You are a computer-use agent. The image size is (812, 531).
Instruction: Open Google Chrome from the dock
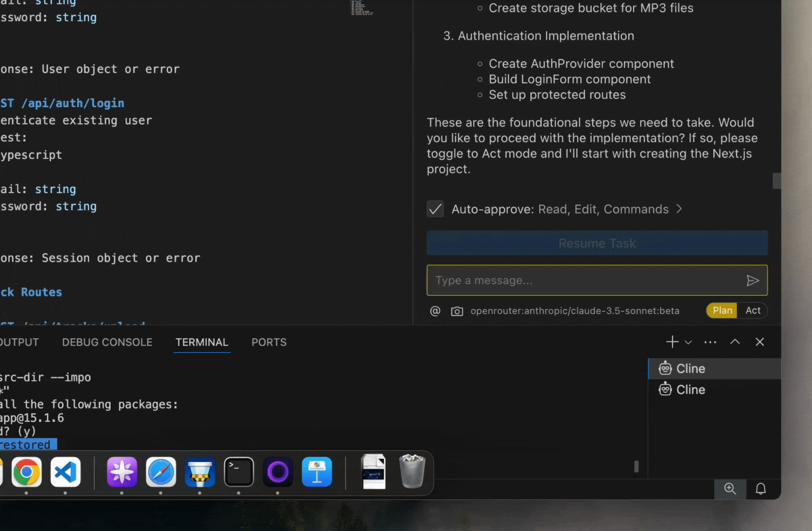(27, 472)
